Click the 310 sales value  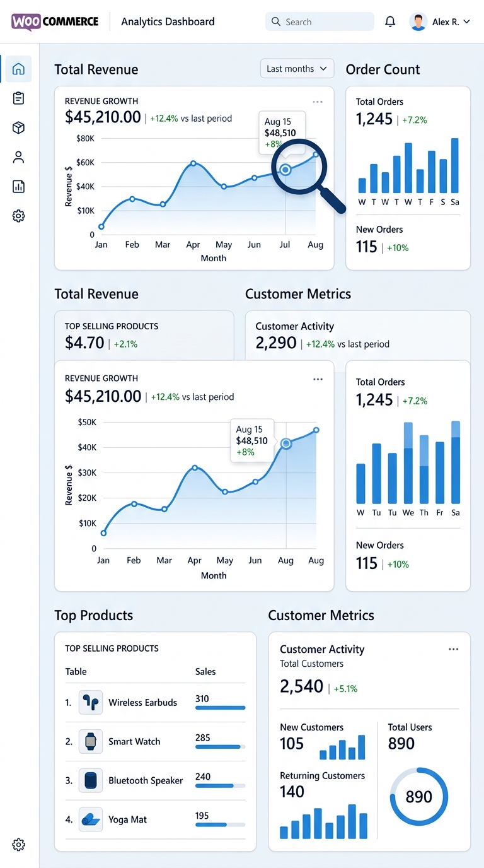(202, 698)
